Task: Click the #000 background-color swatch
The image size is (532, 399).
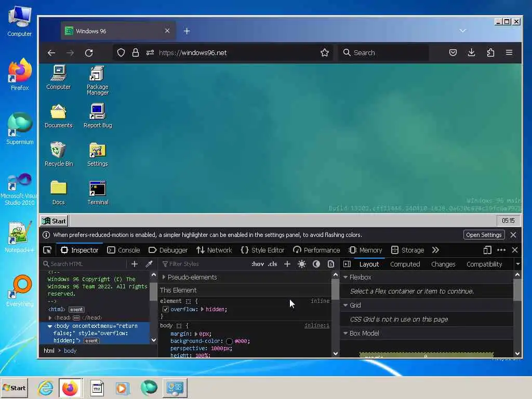Action: [x=229, y=341]
